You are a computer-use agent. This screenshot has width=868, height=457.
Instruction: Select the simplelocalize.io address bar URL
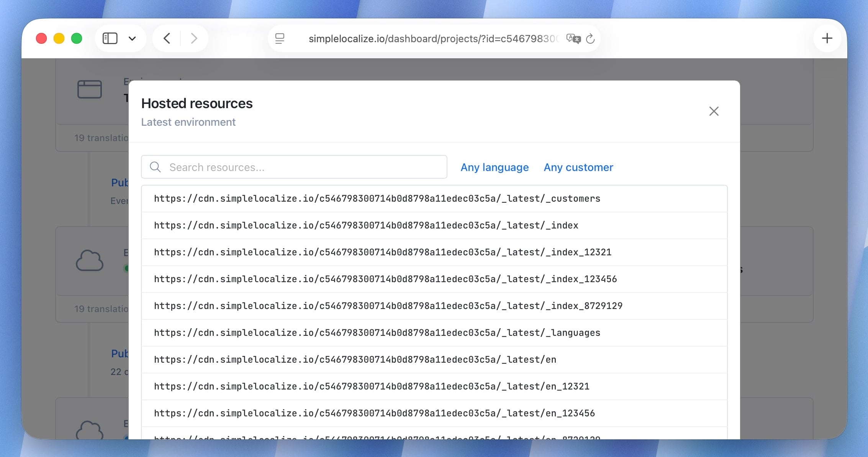point(433,38)
